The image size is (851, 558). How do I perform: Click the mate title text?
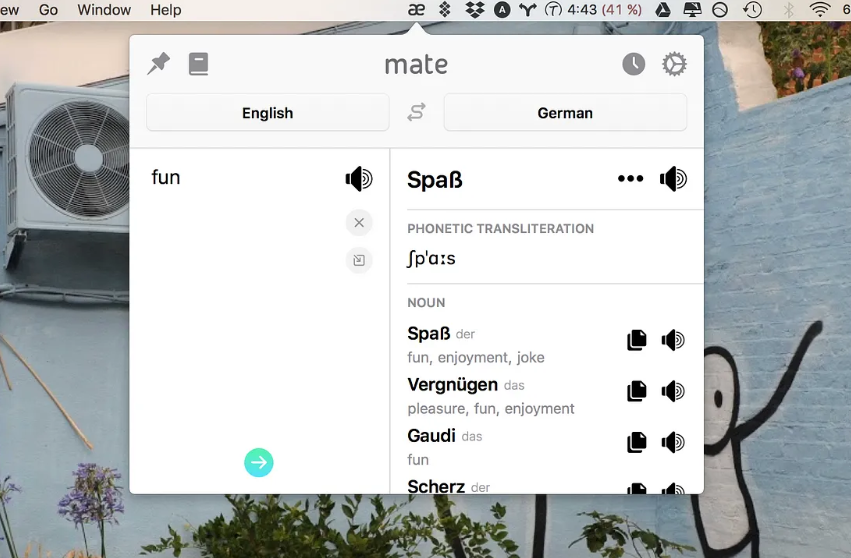coord(416,65)
